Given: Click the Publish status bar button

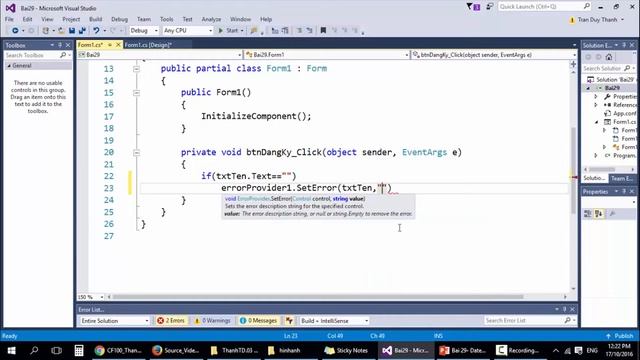Looking at the screenshot, I should click(620, 336).
